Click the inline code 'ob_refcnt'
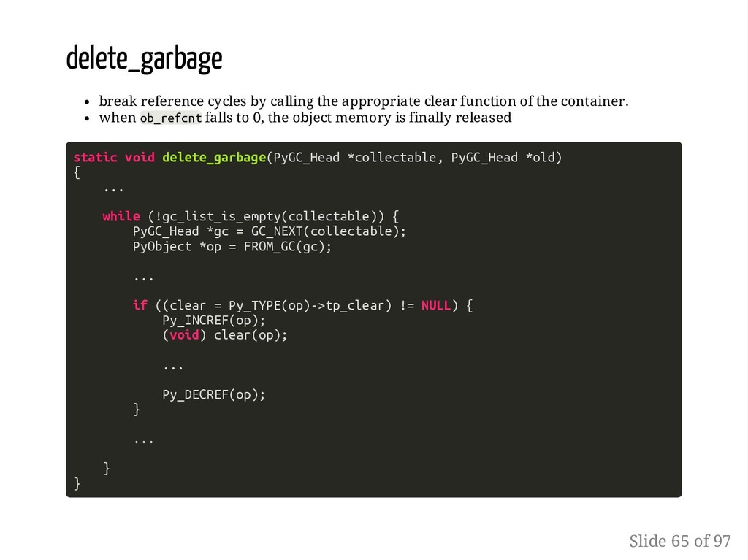Image resolution: width=748 pixels, height=560 pixels. (x=171, y=118)
